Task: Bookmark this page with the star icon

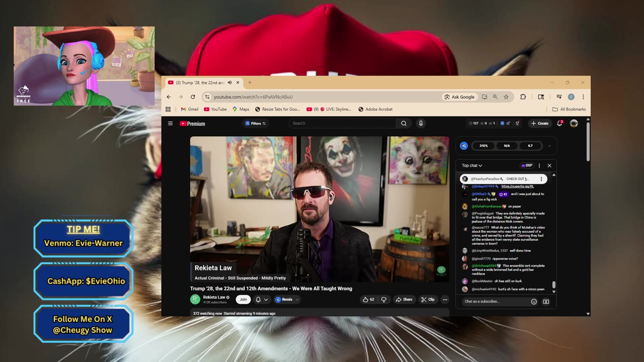Action: pyautogui.click(x=506, y=97)
